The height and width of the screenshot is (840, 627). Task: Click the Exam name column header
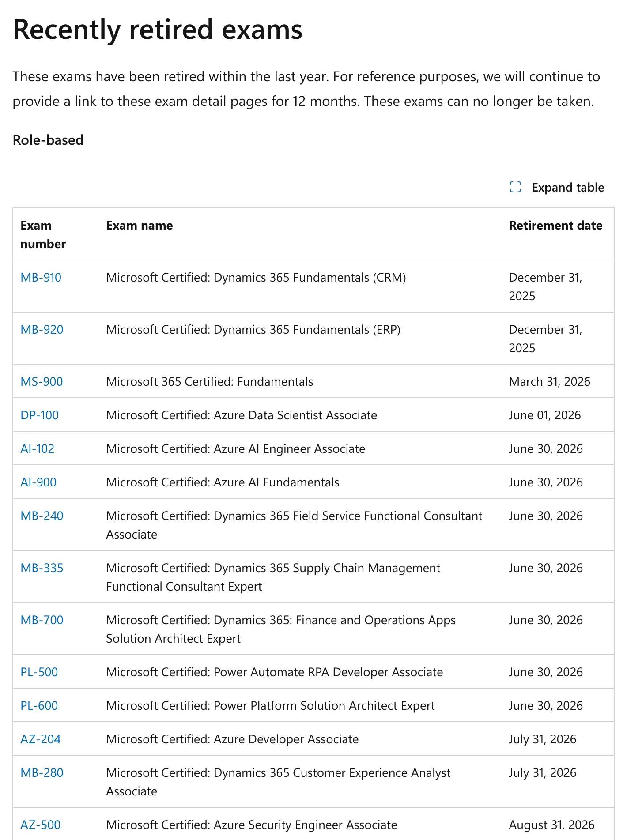[140, 226]
